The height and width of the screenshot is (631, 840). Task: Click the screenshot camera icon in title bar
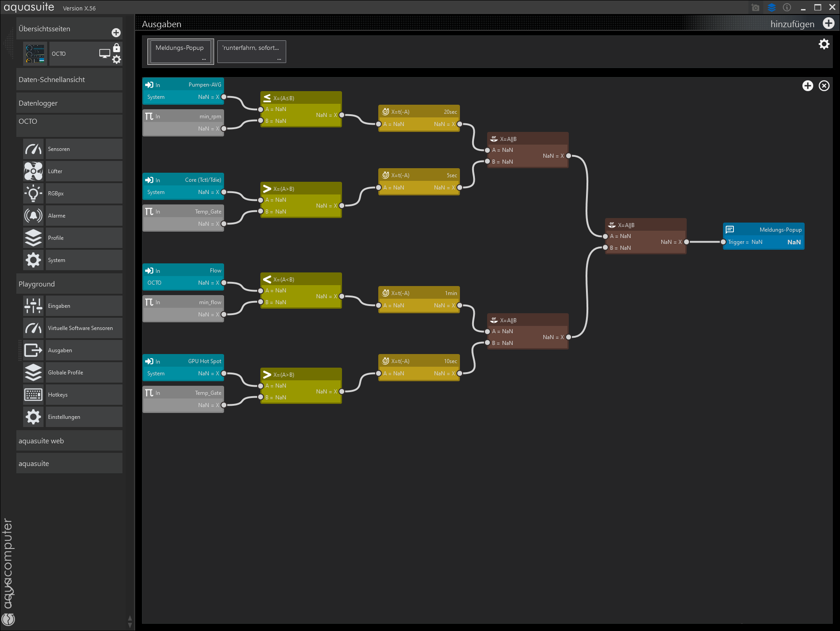[x=755, y=8]
